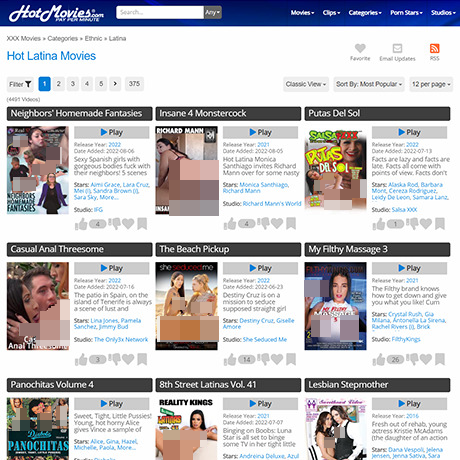Favorite heart for Putas Del Sol
Viewport: 460px width, 460px height.
point(426,224)
